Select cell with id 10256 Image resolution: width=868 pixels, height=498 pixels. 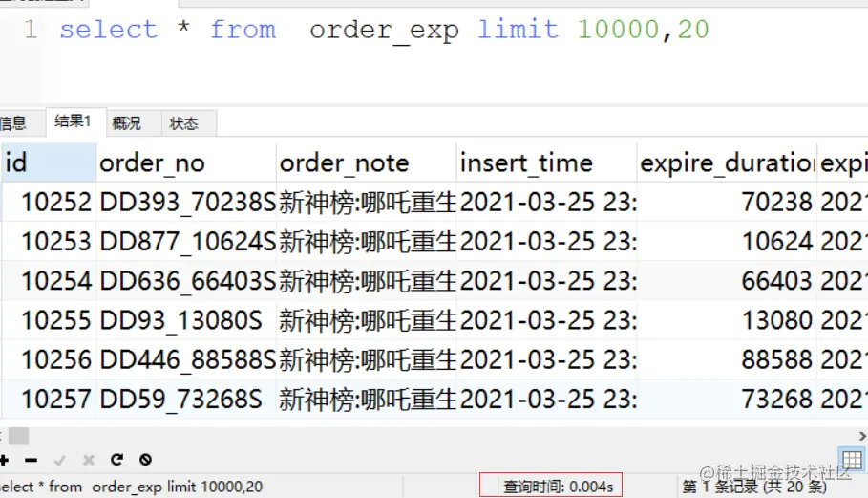click(50, 359)
